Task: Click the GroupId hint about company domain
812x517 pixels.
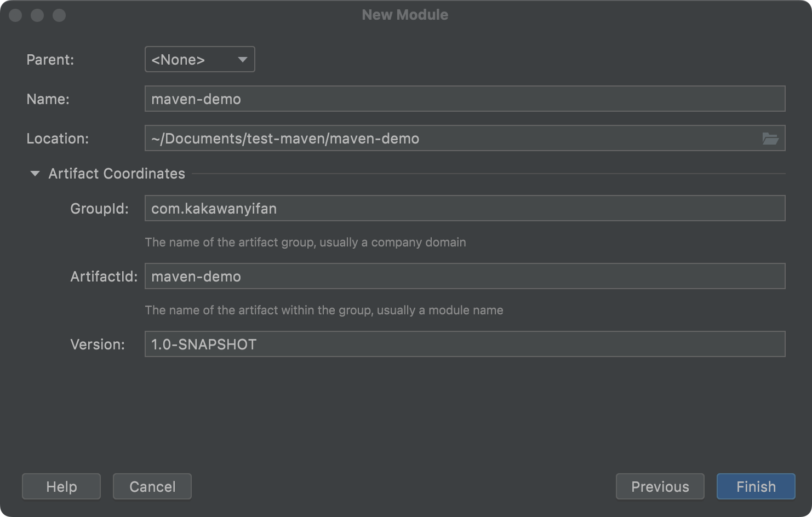Action: click(305, 242)
